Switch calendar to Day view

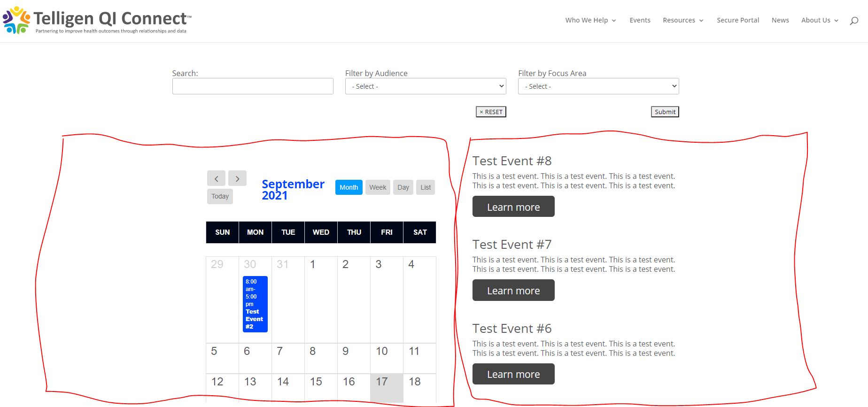[403, 187]
